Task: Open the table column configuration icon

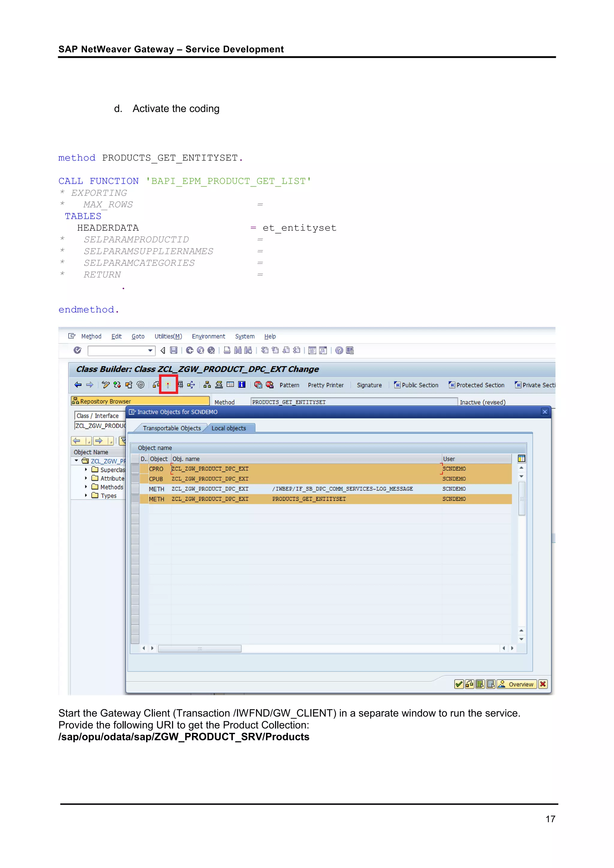Action: click(x=521, y=459)
